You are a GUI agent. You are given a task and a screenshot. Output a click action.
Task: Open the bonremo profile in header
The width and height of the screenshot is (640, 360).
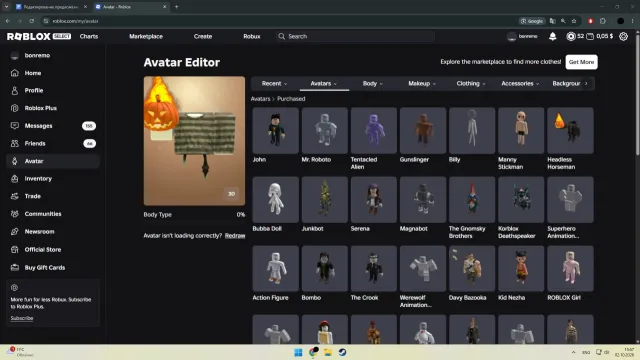click(x=522, y=36)
